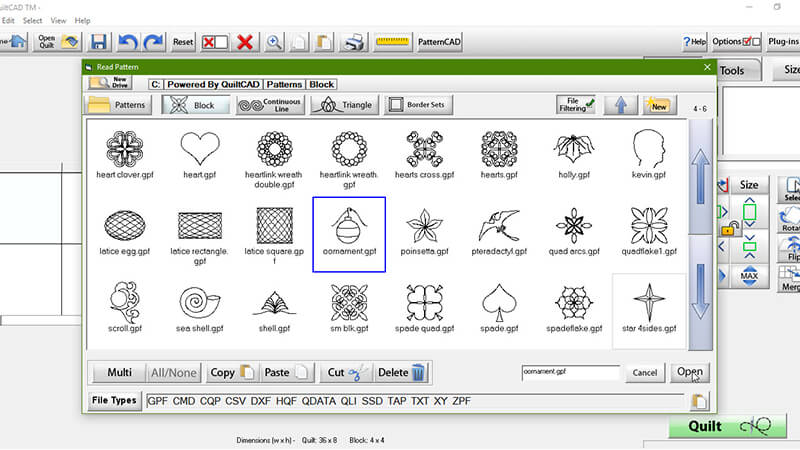
Task: Open New Drive selector
Action: pos(110,84)
